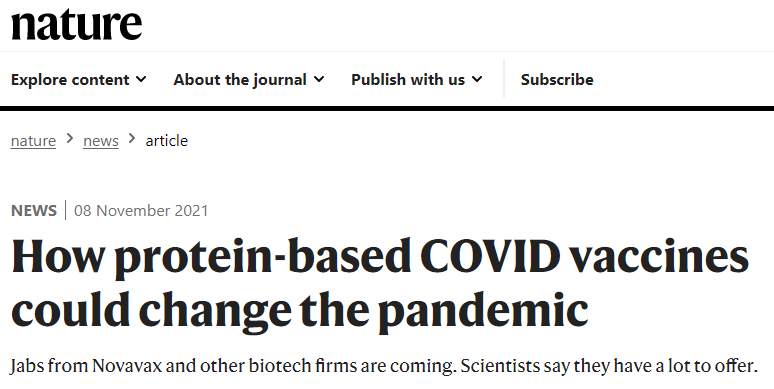
Task: Go to nature breadcrumb link
Action: 33,141
